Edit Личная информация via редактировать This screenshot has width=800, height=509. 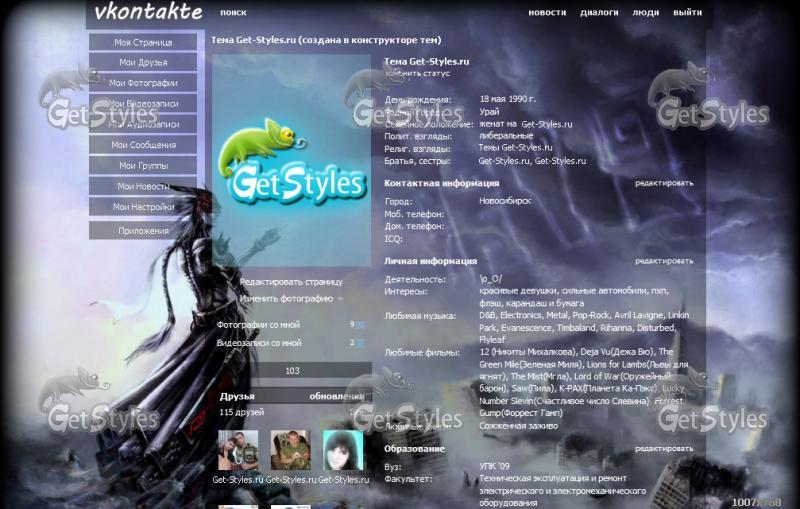pyautogui.click(x=664, y=261)
